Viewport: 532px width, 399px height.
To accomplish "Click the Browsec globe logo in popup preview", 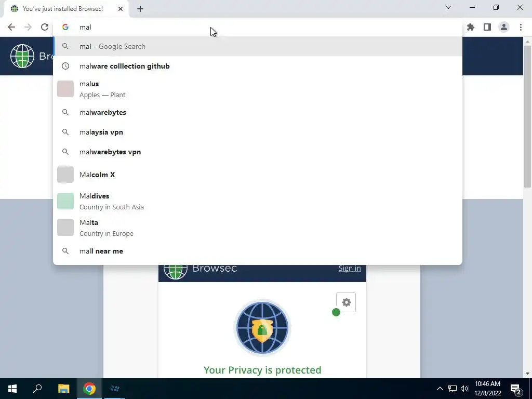I will pyautogui.click(x=176, y=271).
